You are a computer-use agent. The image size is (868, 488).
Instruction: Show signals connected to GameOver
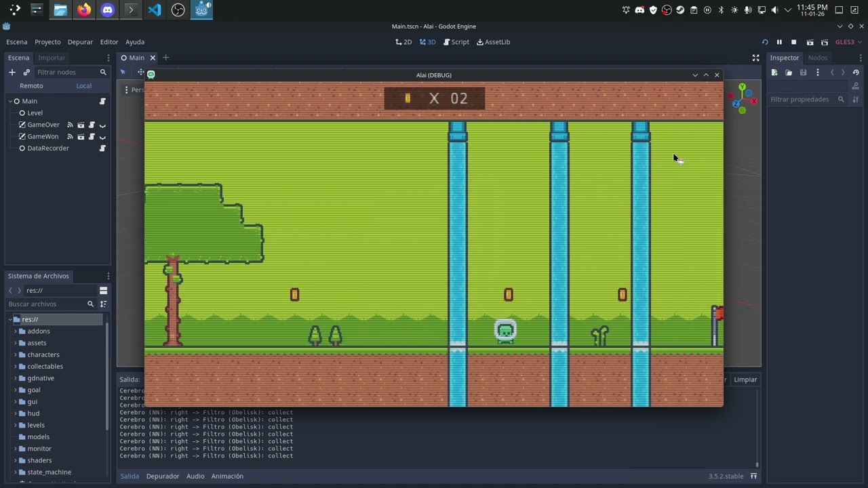click(70, 125)
